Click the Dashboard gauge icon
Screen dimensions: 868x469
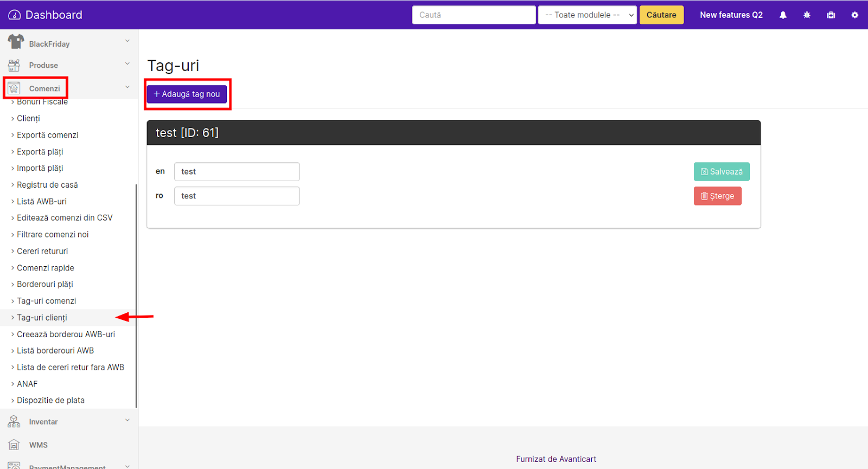click(x=15, y=15)
